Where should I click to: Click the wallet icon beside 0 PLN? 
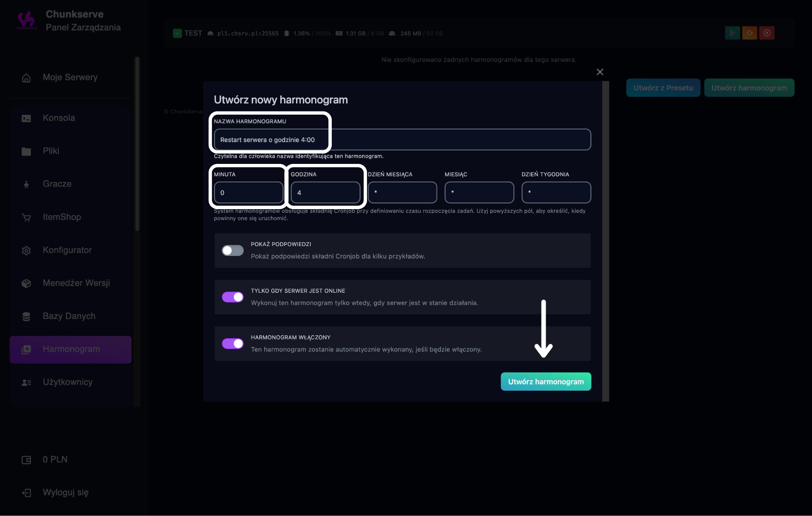tap(27, 460)
